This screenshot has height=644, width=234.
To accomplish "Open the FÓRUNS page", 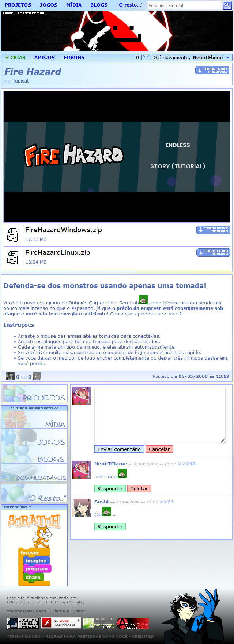I will click(x=74, y=57).
